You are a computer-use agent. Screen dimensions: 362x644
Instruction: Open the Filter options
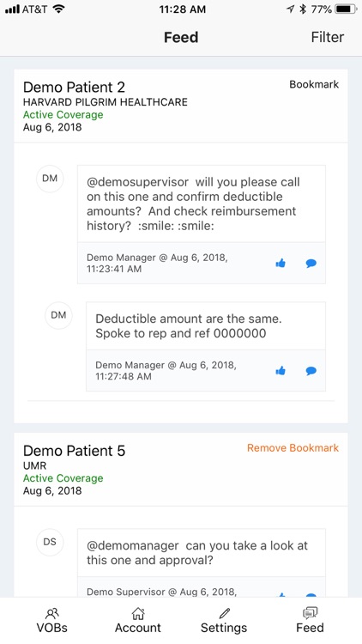[328, 37]
